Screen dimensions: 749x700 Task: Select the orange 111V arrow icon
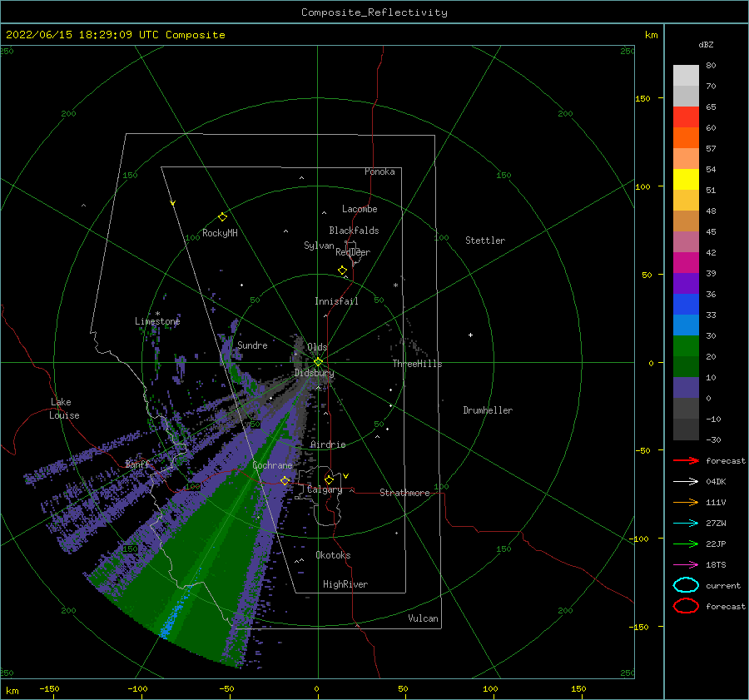tap(686, 502)
